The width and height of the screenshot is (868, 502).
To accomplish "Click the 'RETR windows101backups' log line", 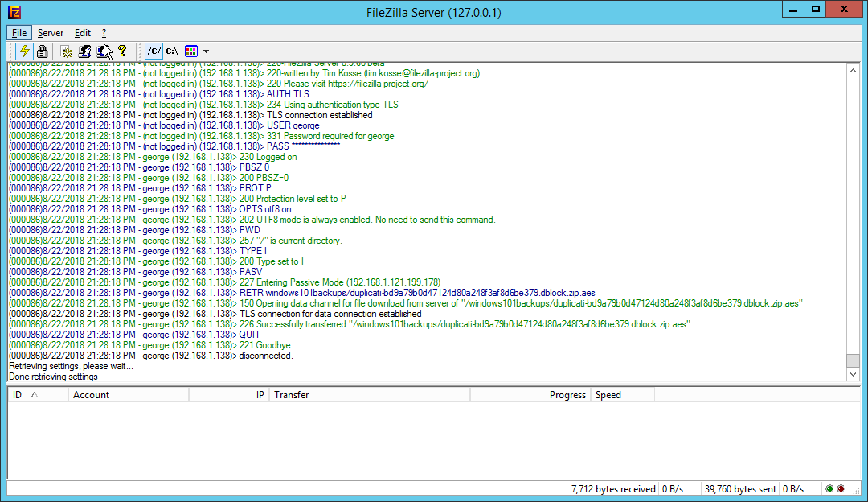I will coord(302,293).
